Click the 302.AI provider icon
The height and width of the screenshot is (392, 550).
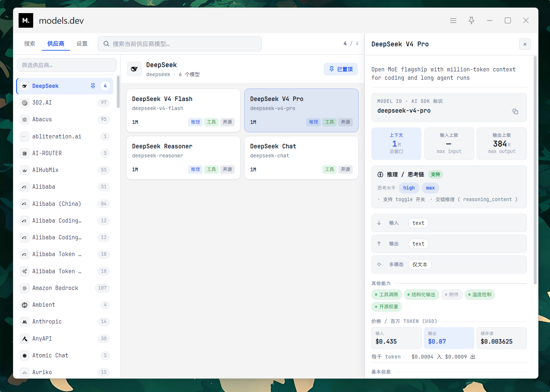(24, 103)
